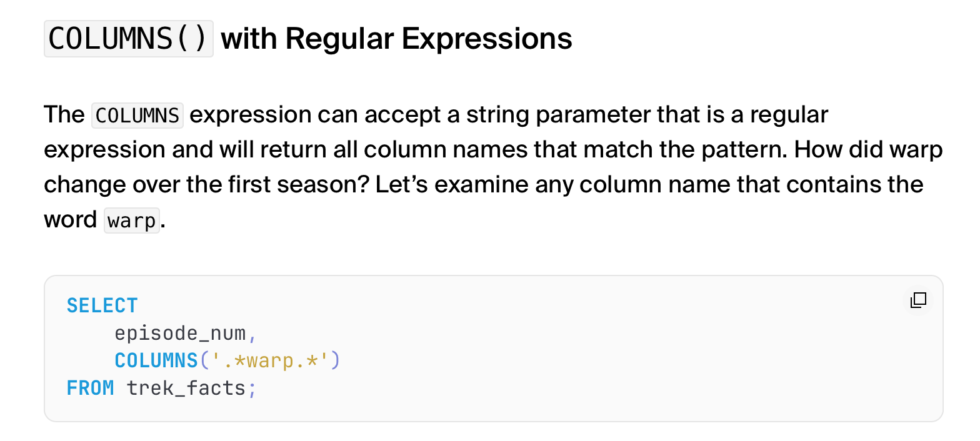Click the semicolon ending the query

[x=252, y=388]
